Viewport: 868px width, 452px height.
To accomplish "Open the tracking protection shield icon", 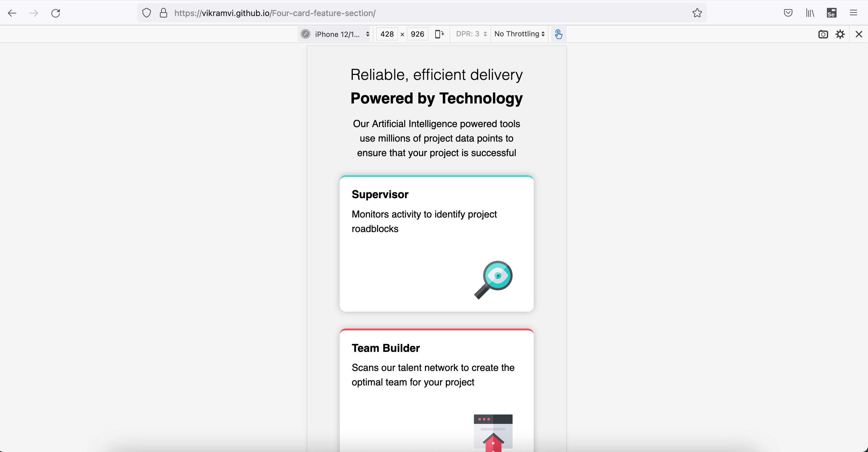I will [147, 13].
